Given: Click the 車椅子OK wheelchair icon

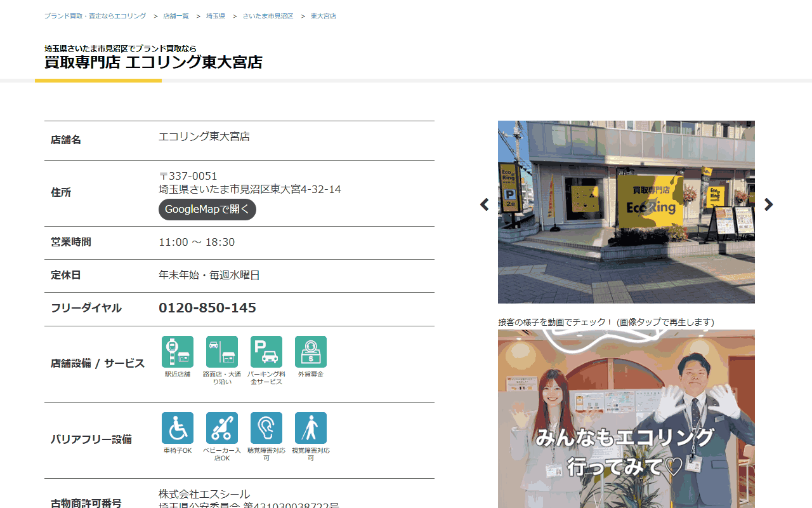Looking at the screenshot, I should pyautogui.click(x=178, y=428).
